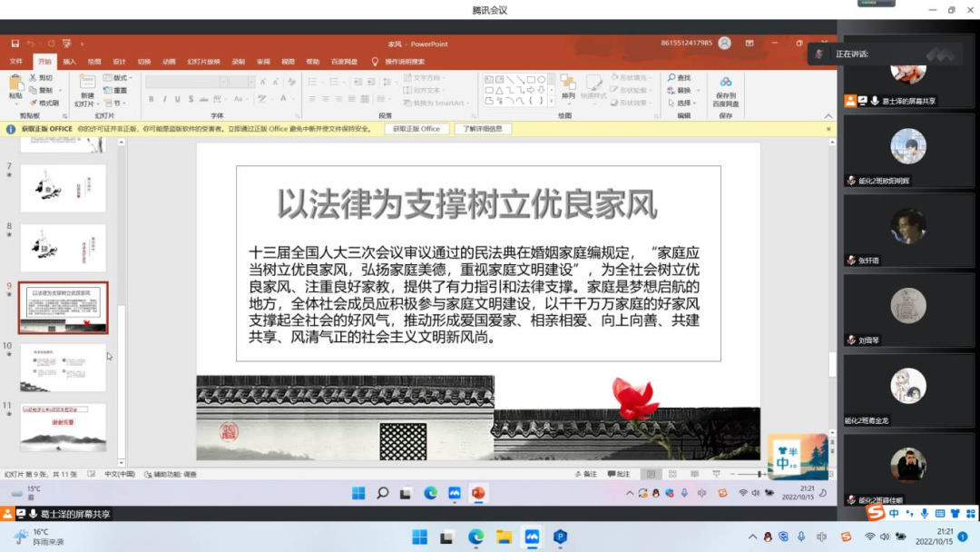
Task: Open File Explorer from the bottom taskbar
Action: click(504, 537)
